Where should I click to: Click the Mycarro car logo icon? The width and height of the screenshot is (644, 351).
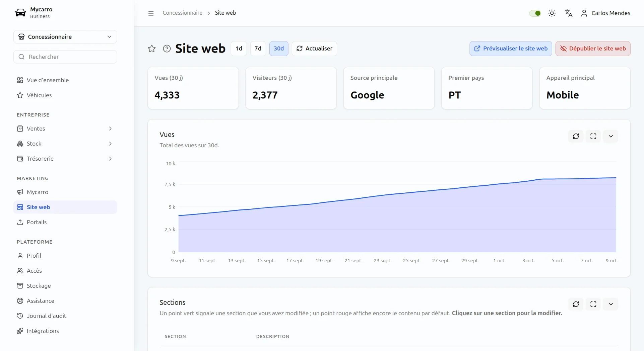click(x=20, y=13)
